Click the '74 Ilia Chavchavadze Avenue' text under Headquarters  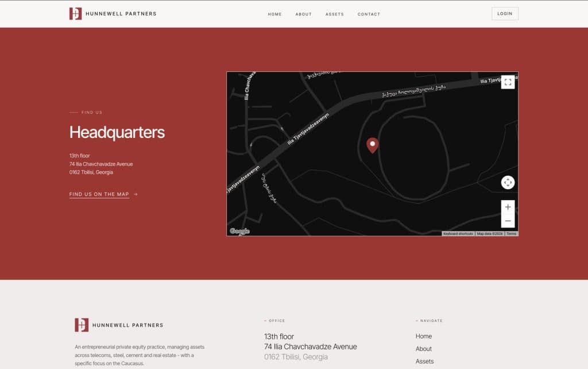(101, 164)
